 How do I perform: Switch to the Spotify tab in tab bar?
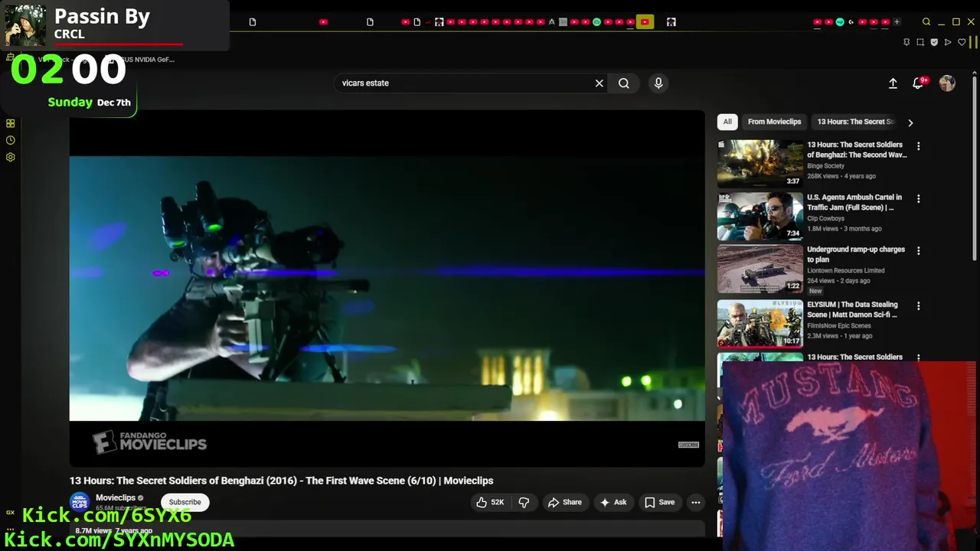click(596, 22)
